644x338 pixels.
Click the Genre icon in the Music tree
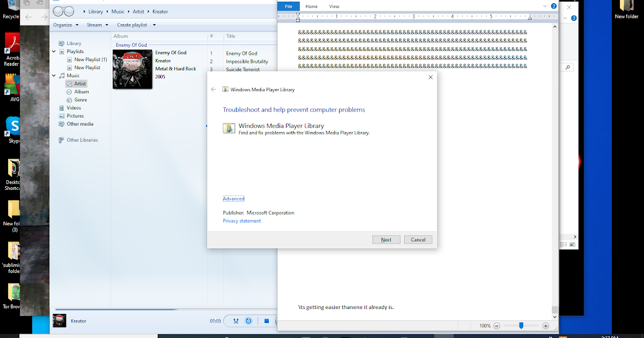pyautogui.click(x=70, y=100)
